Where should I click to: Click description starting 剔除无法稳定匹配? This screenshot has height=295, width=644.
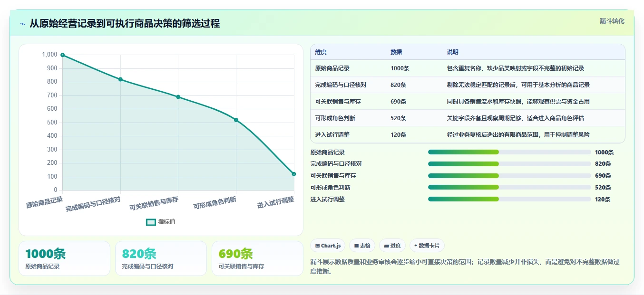pos(518,85)
